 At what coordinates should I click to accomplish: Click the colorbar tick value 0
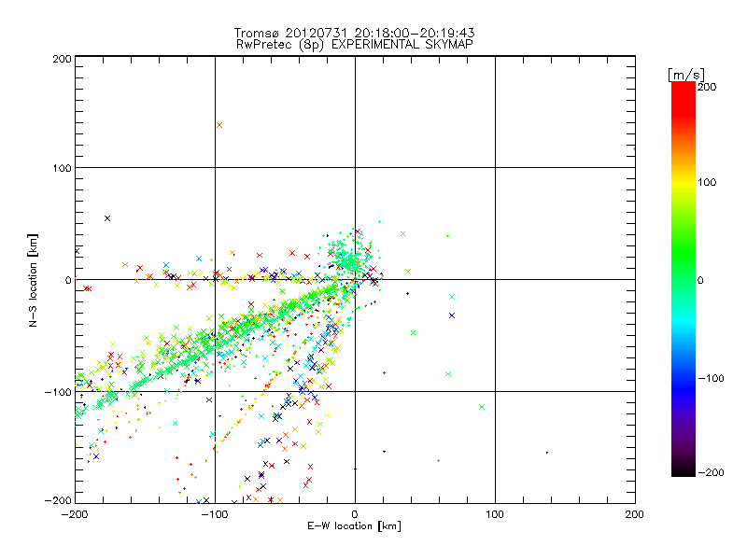point(700,281)
